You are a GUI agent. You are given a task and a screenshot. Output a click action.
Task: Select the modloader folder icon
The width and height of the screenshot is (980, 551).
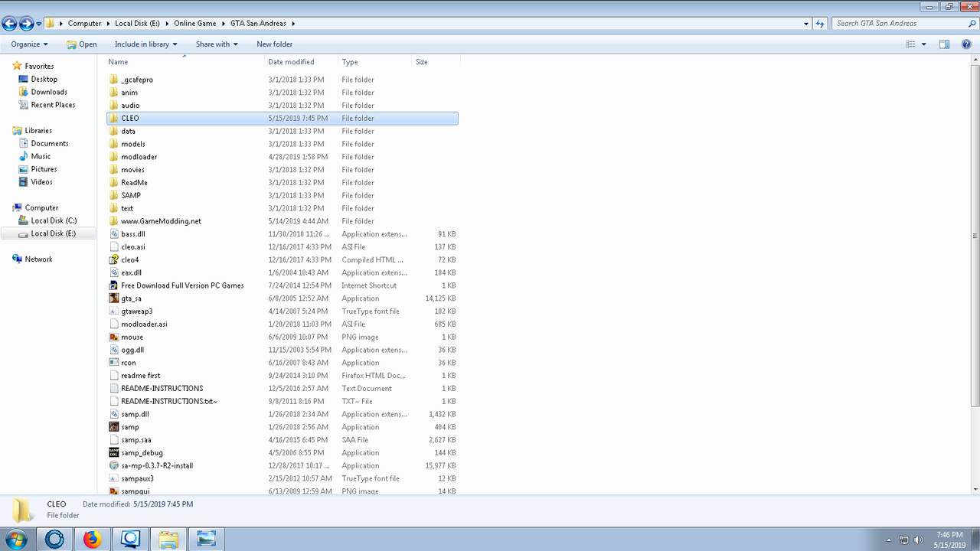pos(114,157)
